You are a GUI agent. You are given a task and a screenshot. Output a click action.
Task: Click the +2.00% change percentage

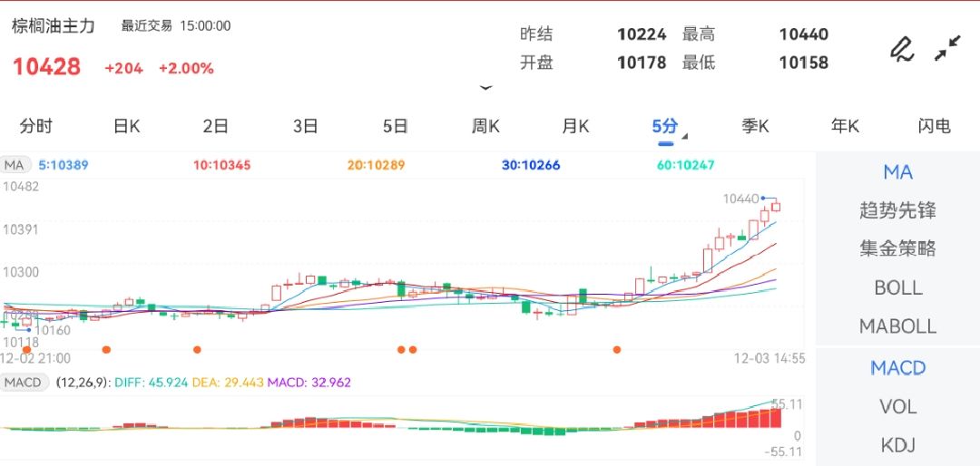[x=186, y=69]
